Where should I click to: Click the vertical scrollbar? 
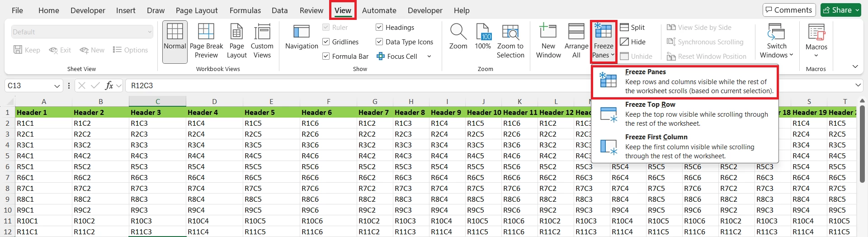coord(862,145)
